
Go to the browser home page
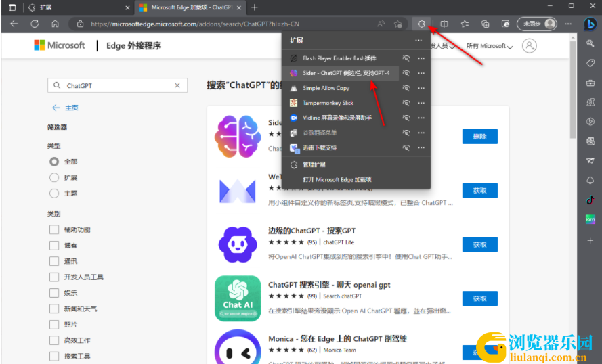coord(56,24)
